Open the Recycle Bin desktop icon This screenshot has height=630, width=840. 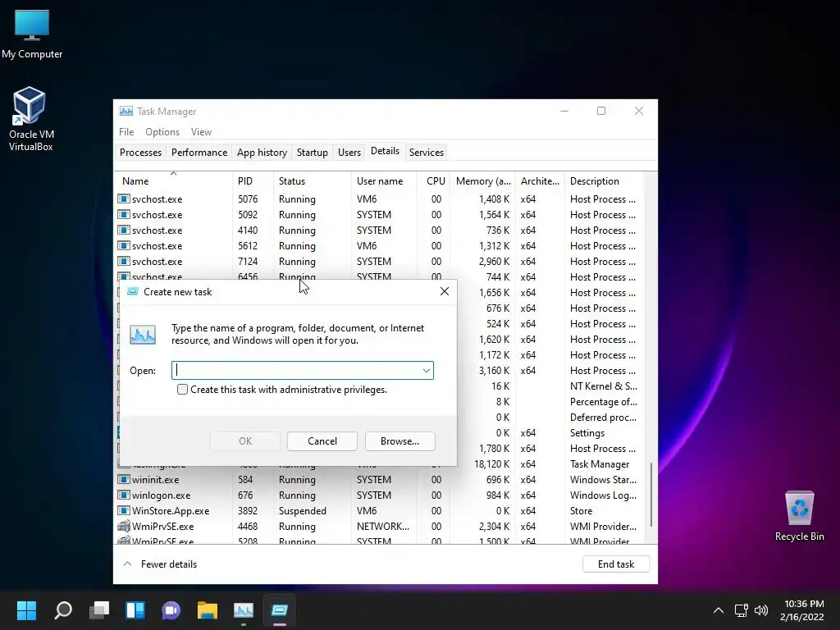pyautogui.click(x=799, y=515)
